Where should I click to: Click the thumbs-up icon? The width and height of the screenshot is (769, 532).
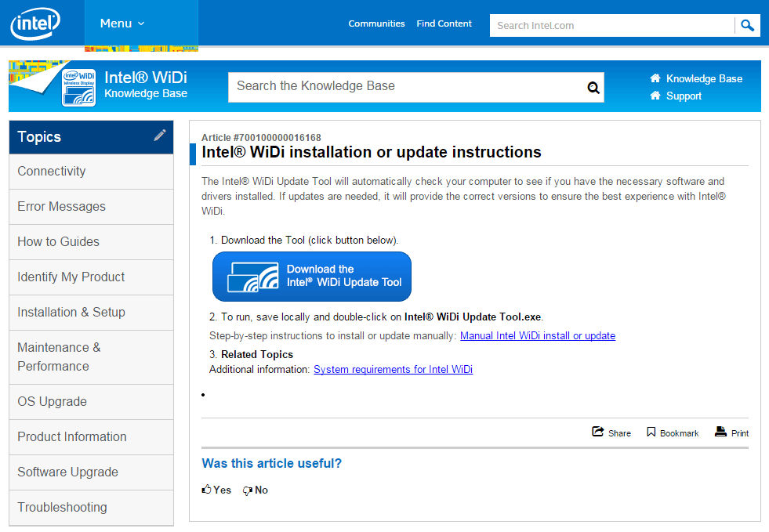point(206,489)
